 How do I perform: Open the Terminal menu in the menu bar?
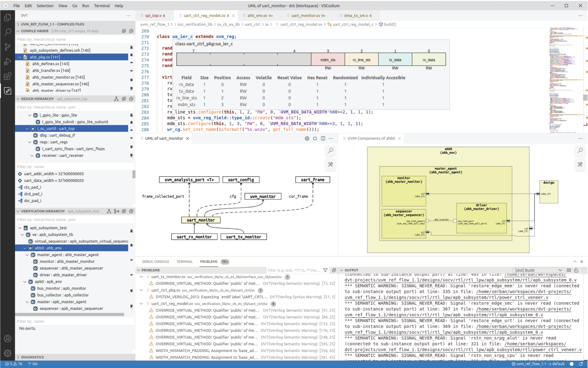pyautogui.click(x=102, y=6)
